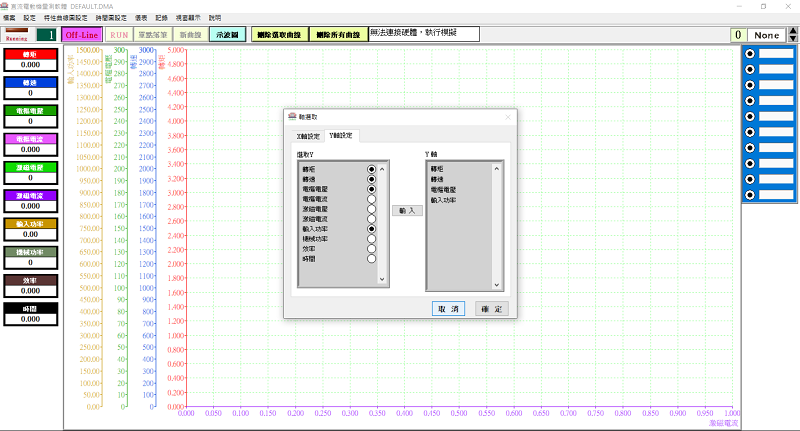This screenshot has width=800, height=431.
Task: Click the Y軸 list scroll-up arrow
Action: pyautogui.click(x=498, y=168)
